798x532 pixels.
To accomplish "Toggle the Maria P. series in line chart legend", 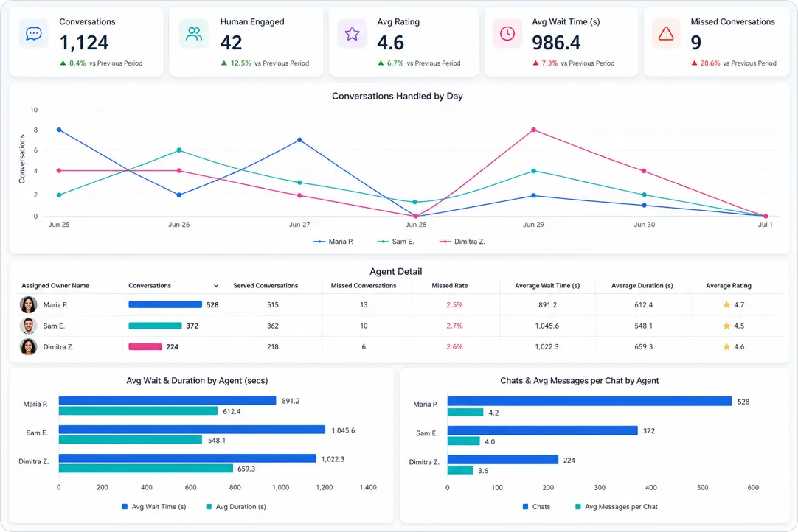I will (333, 242).
